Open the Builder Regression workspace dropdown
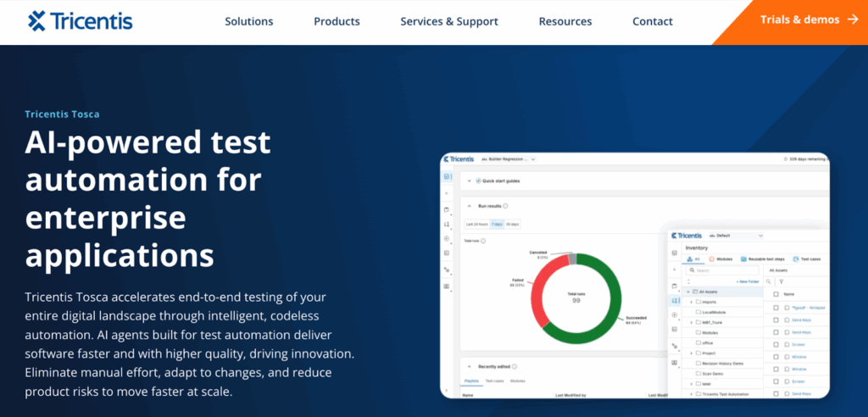 (x=505, y=158)
